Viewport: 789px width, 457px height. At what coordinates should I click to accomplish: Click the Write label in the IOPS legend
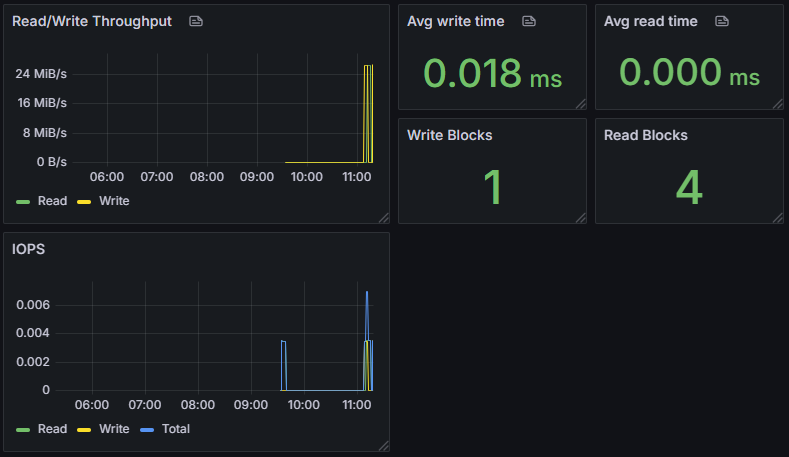point(114,429)
